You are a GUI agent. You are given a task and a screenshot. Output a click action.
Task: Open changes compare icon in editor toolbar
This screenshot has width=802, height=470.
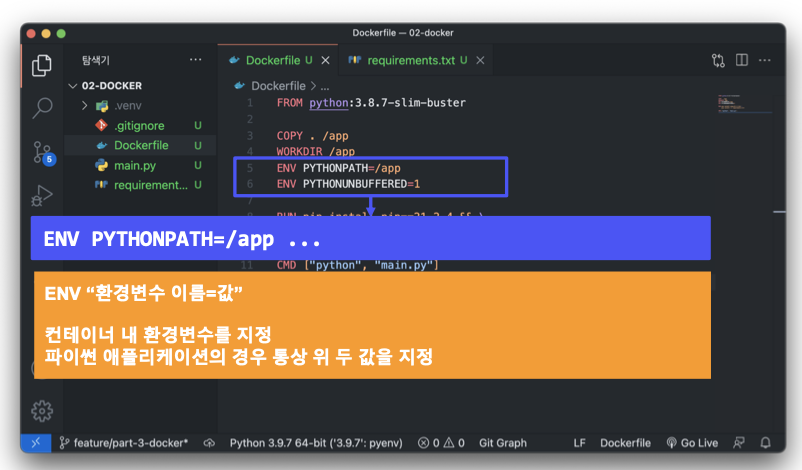tap(718, 60)
